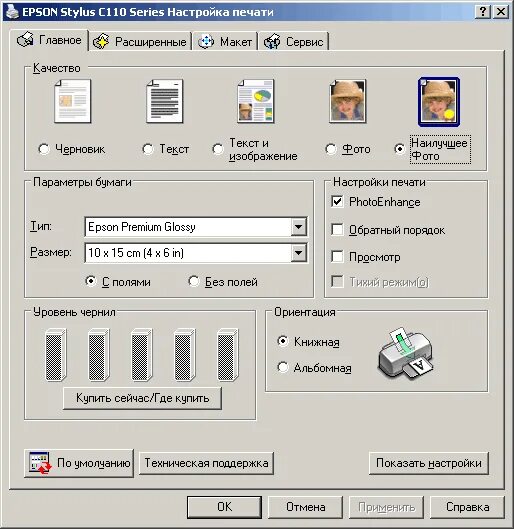Open Техническая поддержка button
This screenshot has width=514, height=529.
206,463
